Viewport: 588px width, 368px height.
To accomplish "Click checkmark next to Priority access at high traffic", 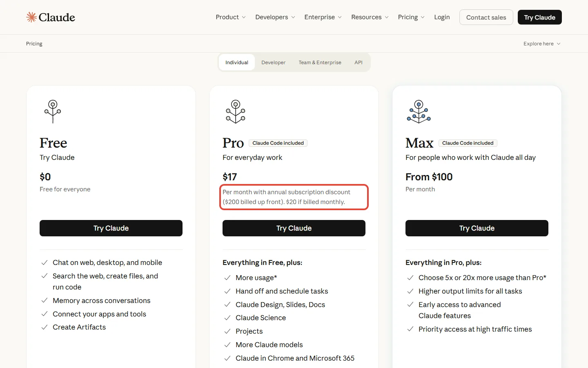I will pos(410,329).
